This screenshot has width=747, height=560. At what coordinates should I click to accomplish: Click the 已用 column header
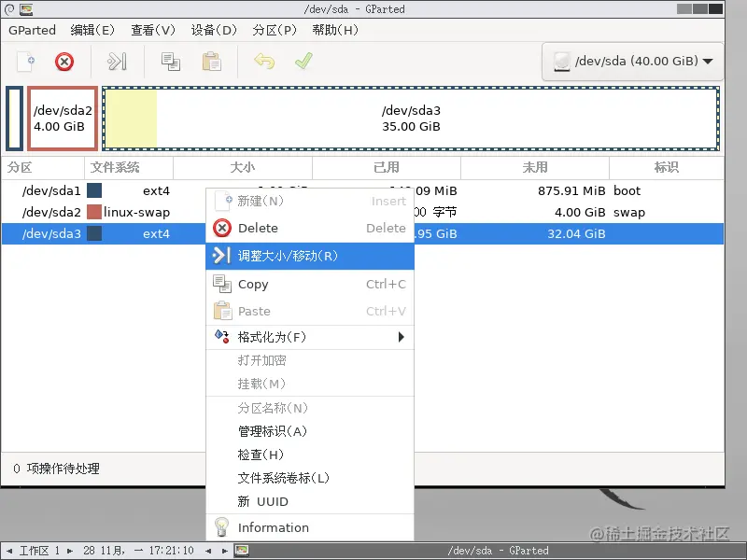coord(387,168)
